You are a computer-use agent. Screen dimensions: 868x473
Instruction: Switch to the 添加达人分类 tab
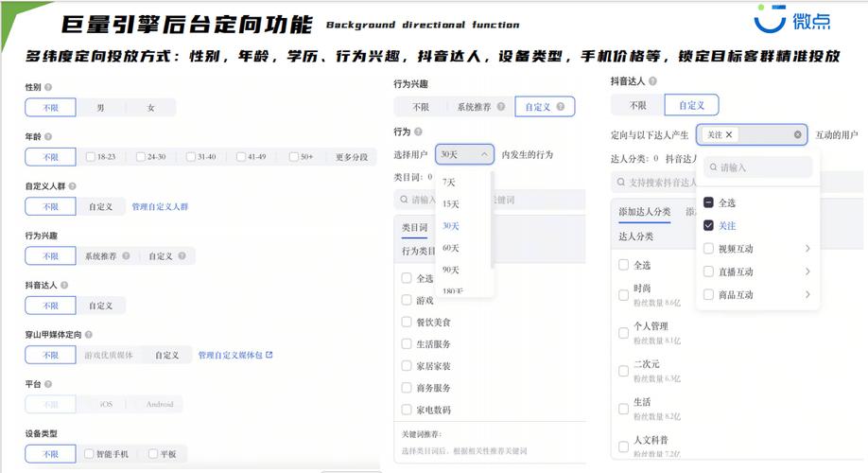644,212
